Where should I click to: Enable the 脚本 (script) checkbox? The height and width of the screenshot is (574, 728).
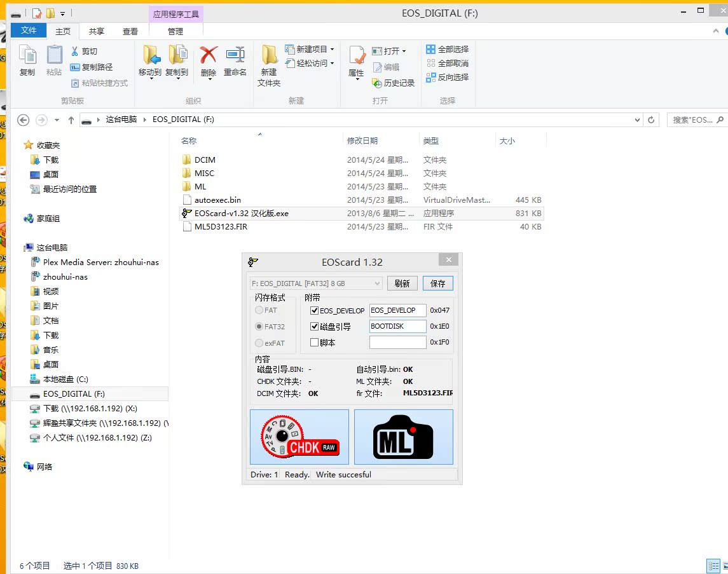point(314,343)
